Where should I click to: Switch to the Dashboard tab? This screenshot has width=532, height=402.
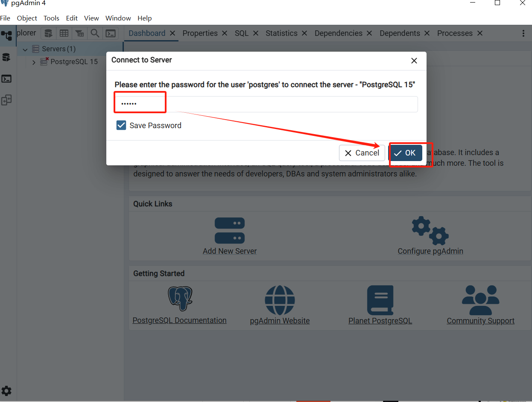[147, 33]
